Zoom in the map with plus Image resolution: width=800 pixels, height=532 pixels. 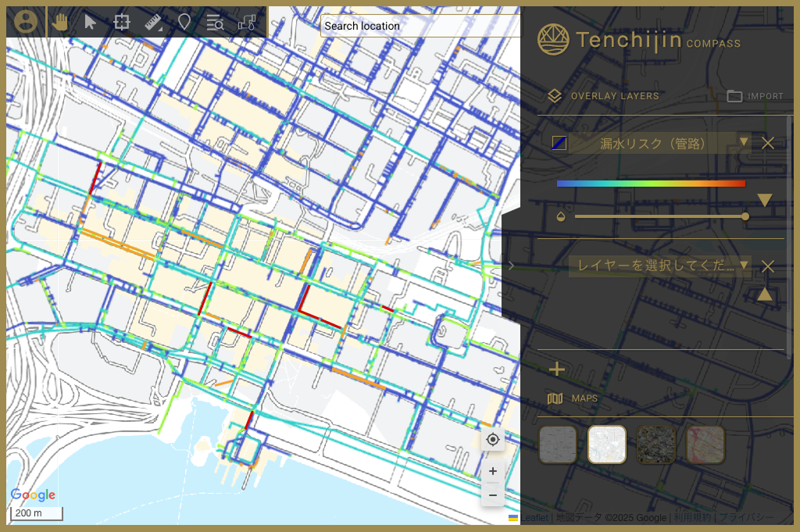click(x=493, y=471)
